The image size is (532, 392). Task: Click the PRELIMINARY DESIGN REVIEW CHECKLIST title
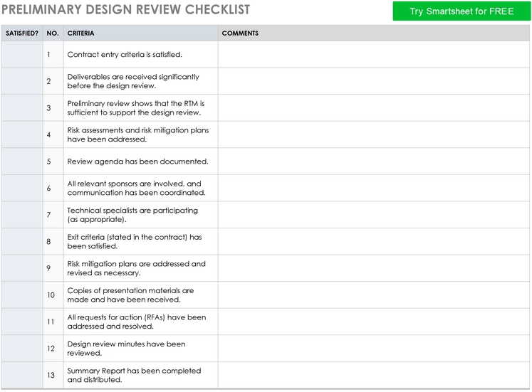click(126, 9)
